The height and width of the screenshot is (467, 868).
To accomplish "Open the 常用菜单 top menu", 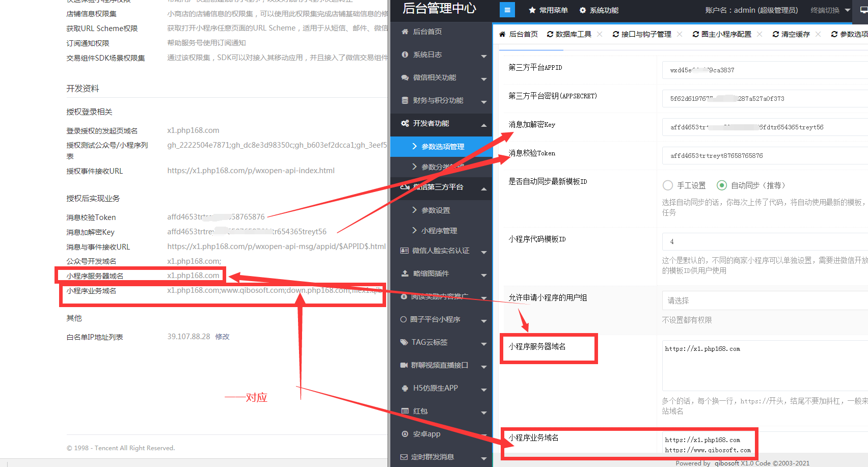I will coord(548,10).
